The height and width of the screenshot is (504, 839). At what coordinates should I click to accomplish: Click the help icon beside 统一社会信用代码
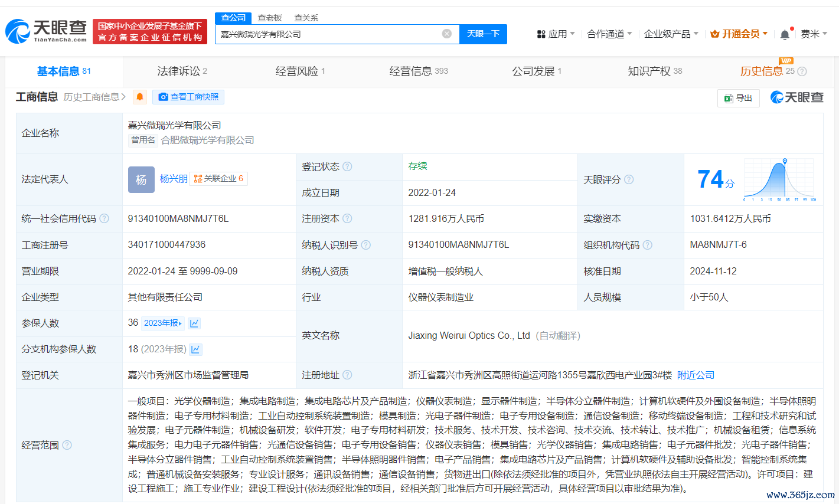click(x=104, y=218)
